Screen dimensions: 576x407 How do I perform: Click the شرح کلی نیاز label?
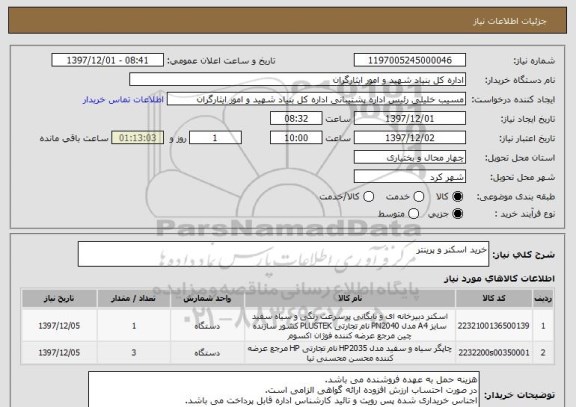[523, 255]
